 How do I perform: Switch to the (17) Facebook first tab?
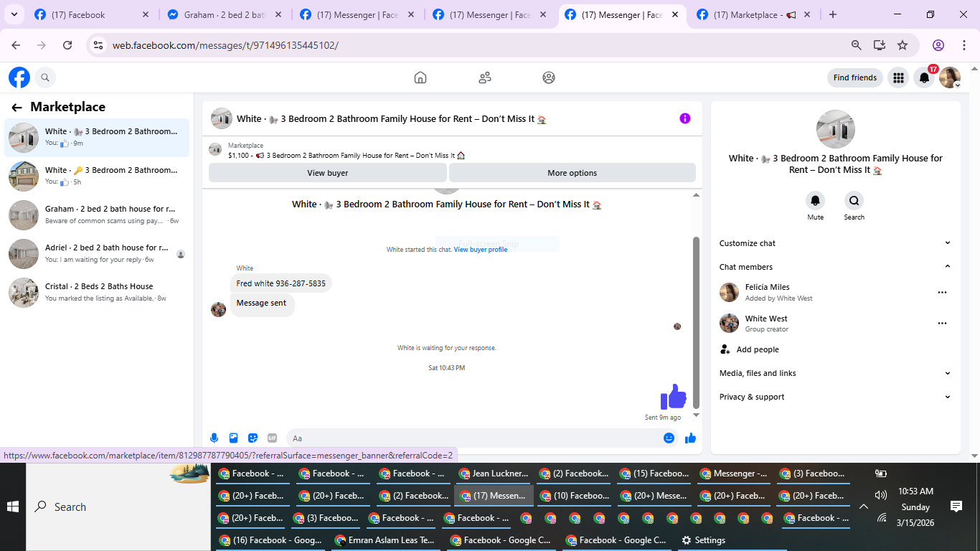(92, 14)
